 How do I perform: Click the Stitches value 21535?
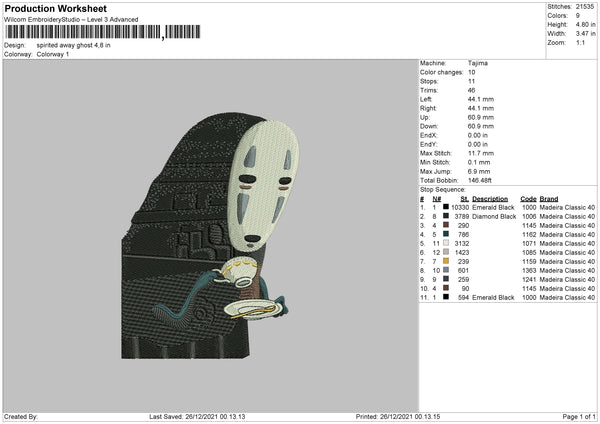(585, 7)
